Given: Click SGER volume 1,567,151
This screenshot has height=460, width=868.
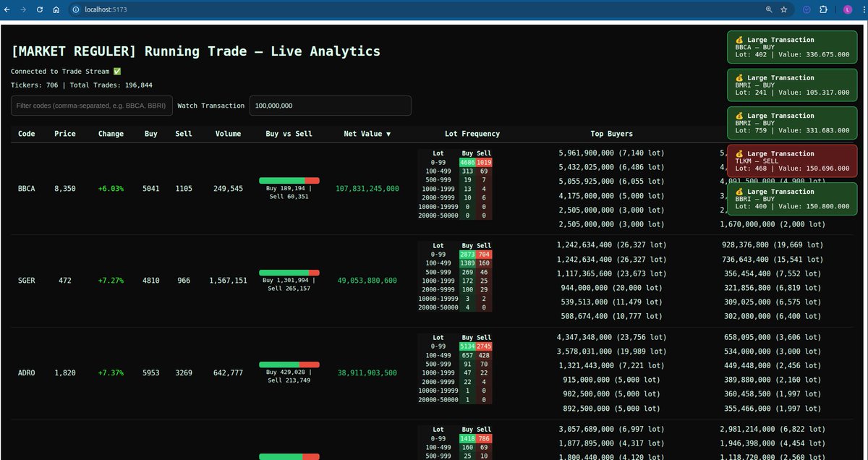Looking at the screenshot, I should 229,281.
